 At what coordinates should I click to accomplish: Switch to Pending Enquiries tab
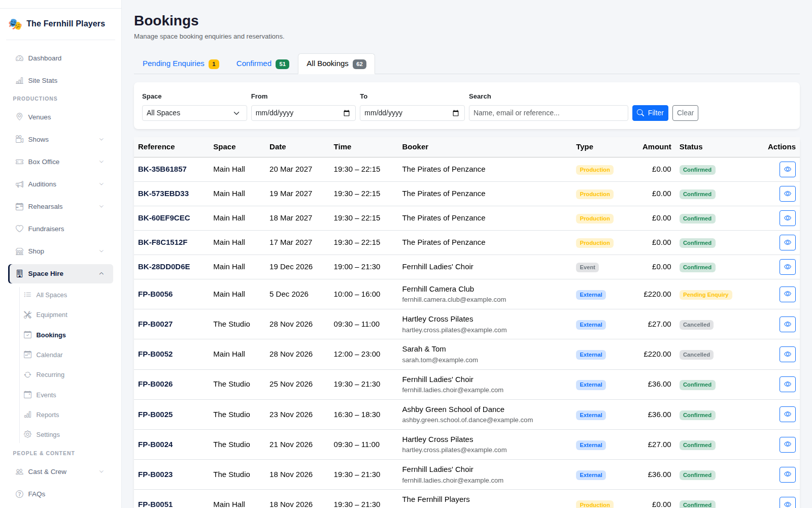pyautogui.click(x=181, y=64)
